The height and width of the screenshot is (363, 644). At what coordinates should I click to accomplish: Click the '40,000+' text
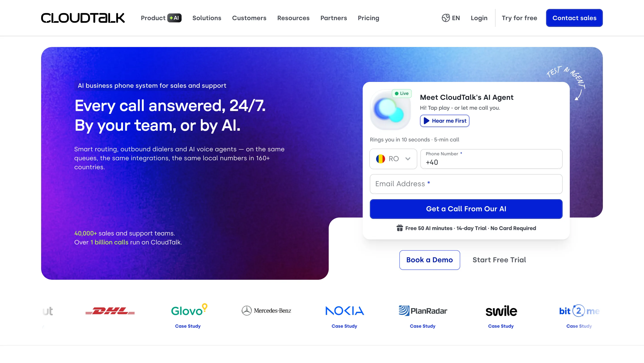85,233
